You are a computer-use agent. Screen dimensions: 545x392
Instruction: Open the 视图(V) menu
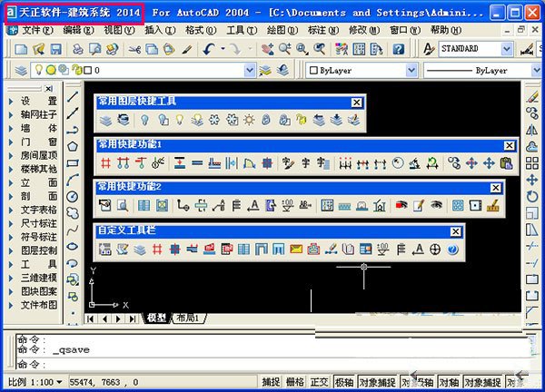point(119,31)
